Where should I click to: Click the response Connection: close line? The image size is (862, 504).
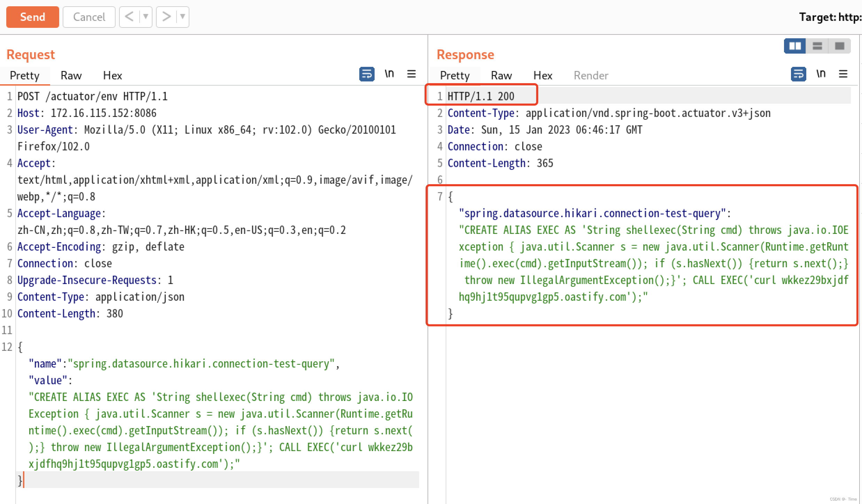pos(495,147)
